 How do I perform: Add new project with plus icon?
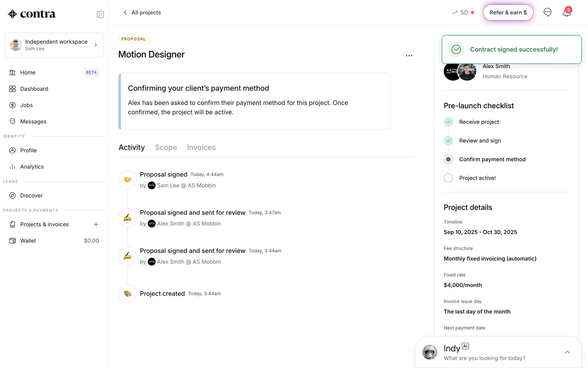[x=96, y=224]
